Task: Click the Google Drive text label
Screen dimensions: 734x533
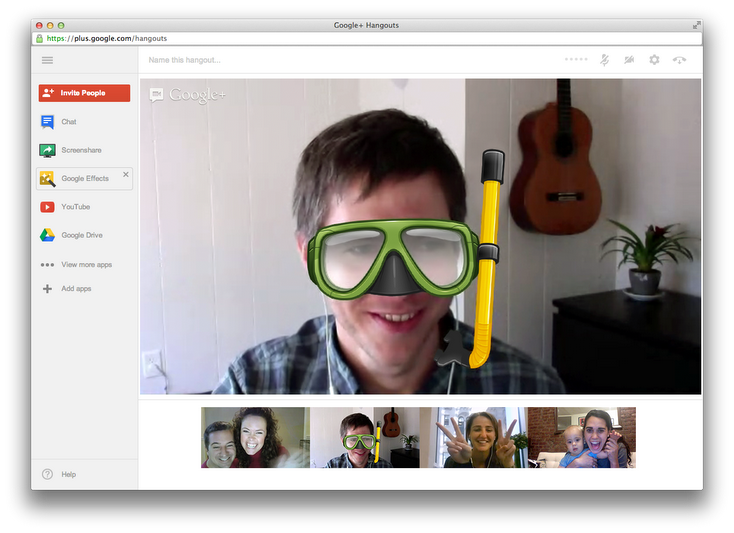Action: click(82, 235)
